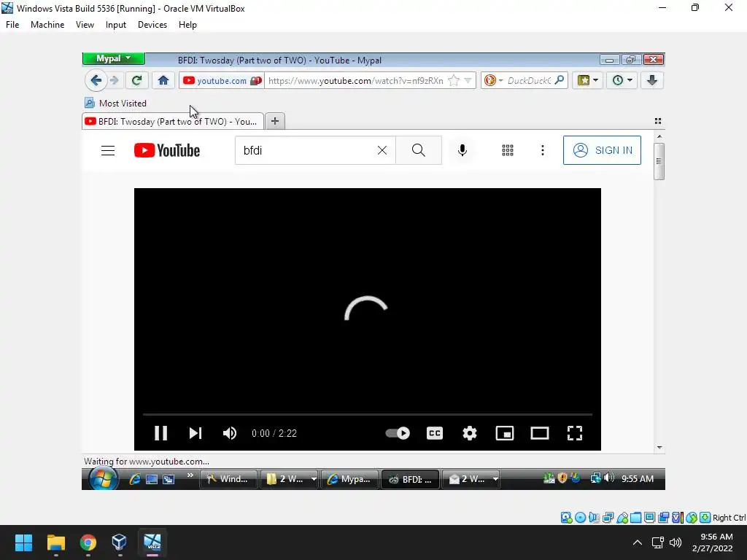The height and width of the screenshot is (560, 747).
Task: Open the VirtualBox View menu
Action: click(85, 25)
